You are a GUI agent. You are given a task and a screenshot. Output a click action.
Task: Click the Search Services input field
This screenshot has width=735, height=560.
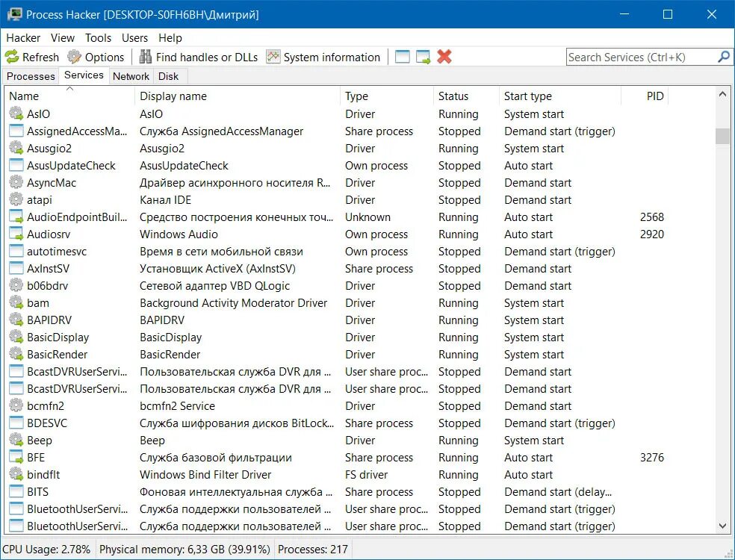(x=641, y=57)
